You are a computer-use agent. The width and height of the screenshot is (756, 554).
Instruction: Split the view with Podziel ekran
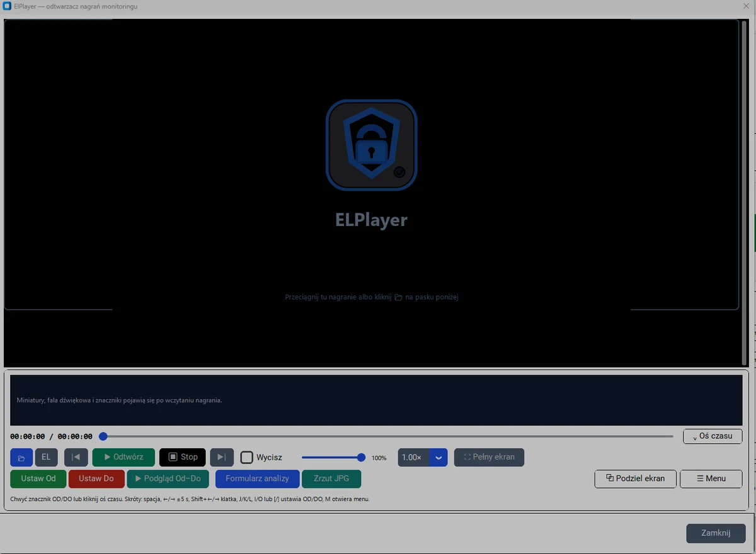[x=636, y=478]
